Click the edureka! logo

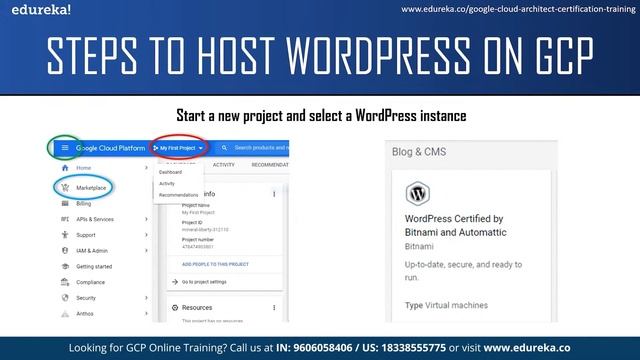(41, 9)
